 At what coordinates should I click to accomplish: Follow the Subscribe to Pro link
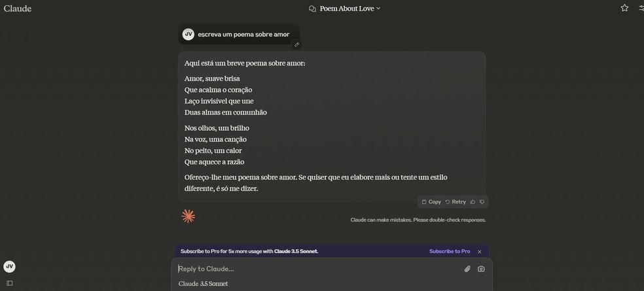click(x=449, y=251)
